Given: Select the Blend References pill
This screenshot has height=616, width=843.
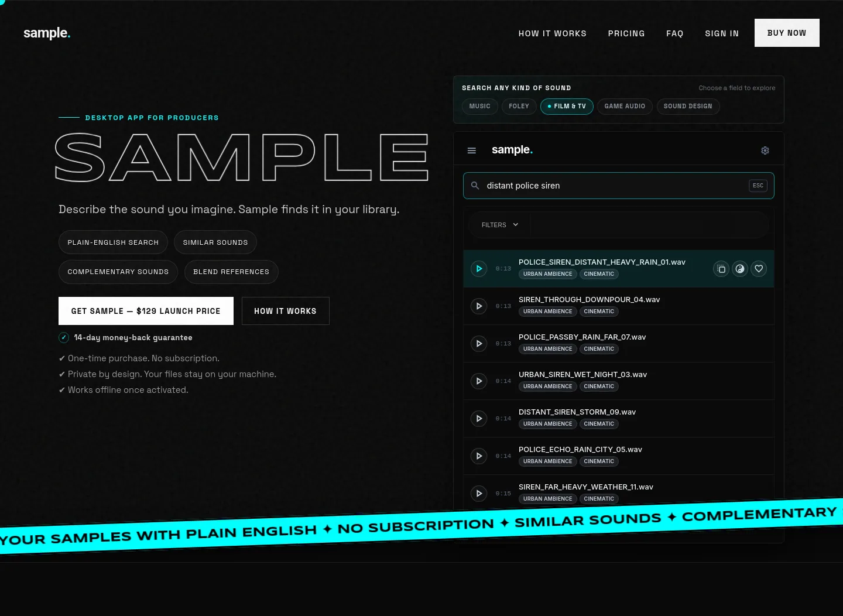Looking at the screenshot, I should (231, 272).
